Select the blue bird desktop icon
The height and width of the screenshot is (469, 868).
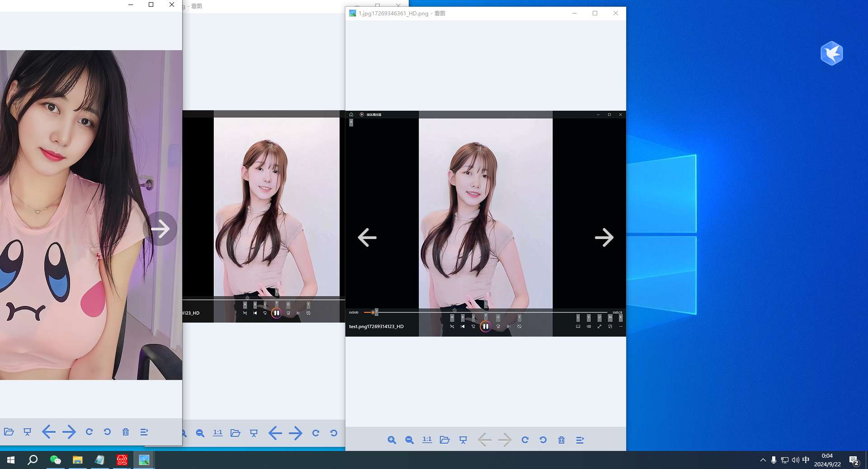tap(831, 53)
